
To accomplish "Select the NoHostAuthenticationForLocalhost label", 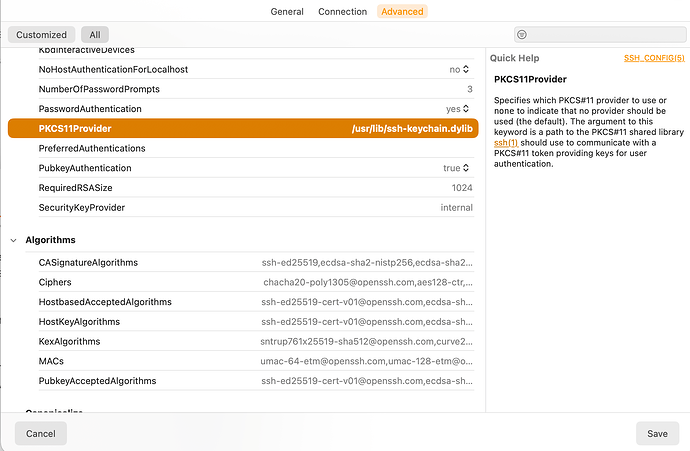I will 113,69.
